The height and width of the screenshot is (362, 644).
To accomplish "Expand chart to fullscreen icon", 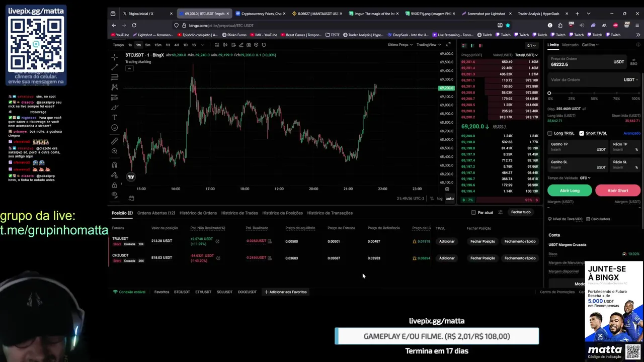I will (x=448, y=45).
